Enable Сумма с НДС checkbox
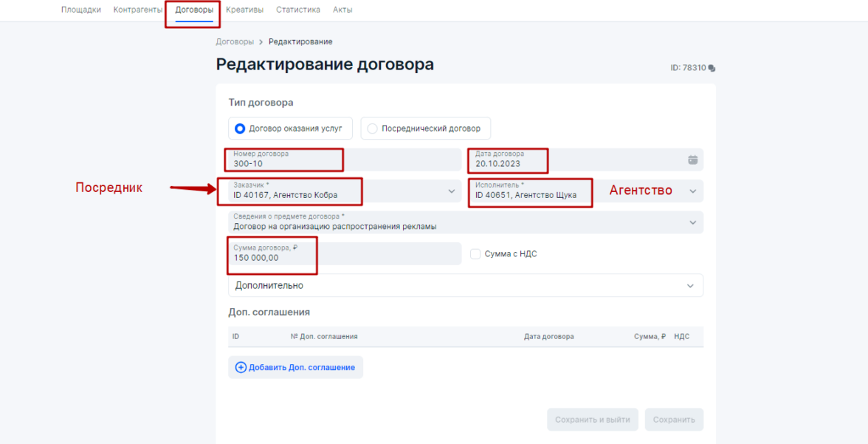 coord(475,254)
